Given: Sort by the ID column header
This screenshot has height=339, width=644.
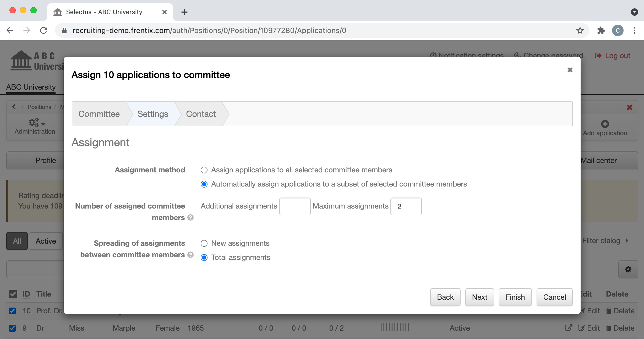Looking at the screenshot, I should click(26, 294).
